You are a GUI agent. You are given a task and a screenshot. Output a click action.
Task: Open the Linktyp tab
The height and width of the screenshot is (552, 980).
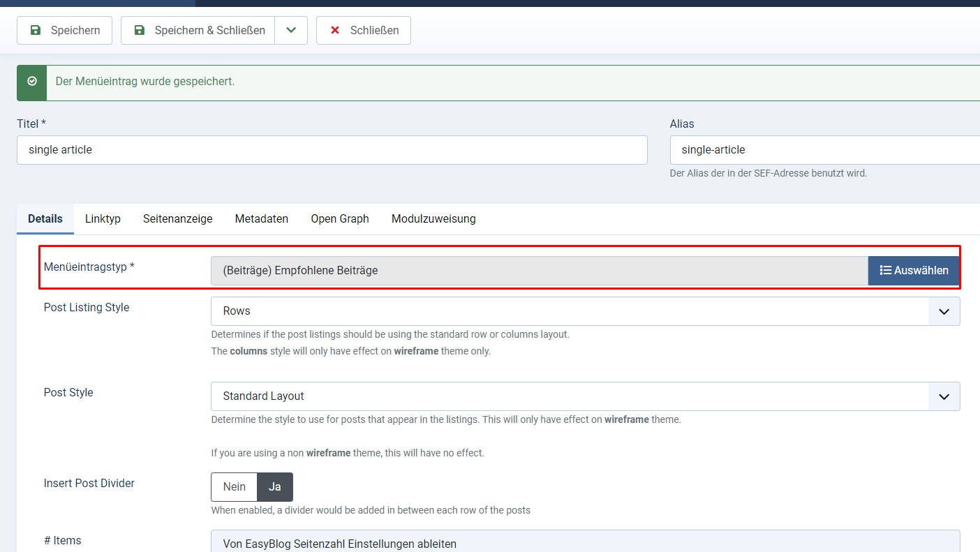103,219
